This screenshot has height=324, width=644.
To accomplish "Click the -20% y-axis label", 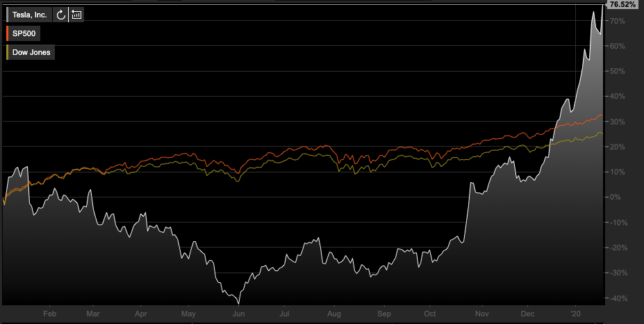I will click(x=618, y=248).
